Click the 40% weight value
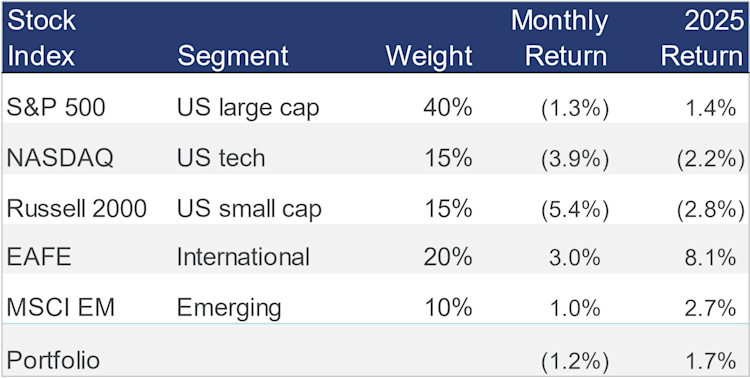750x378 pixels. pyautogui.click(x=448, y=108)
